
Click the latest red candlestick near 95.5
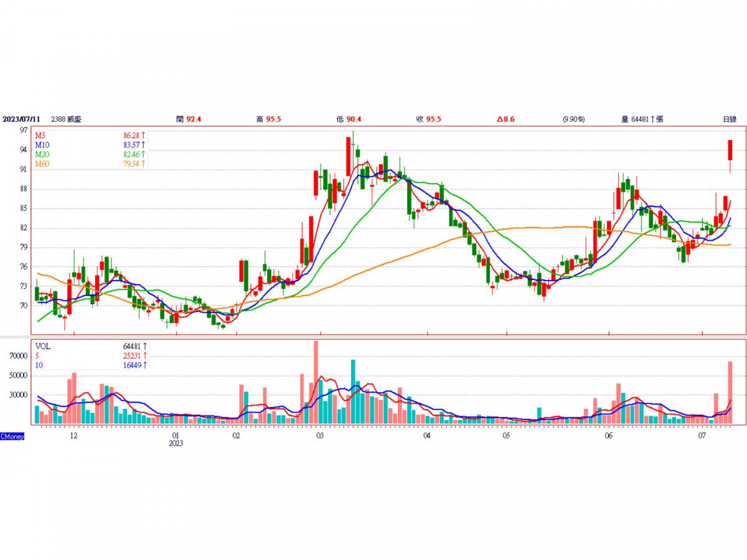coord(730,150)
